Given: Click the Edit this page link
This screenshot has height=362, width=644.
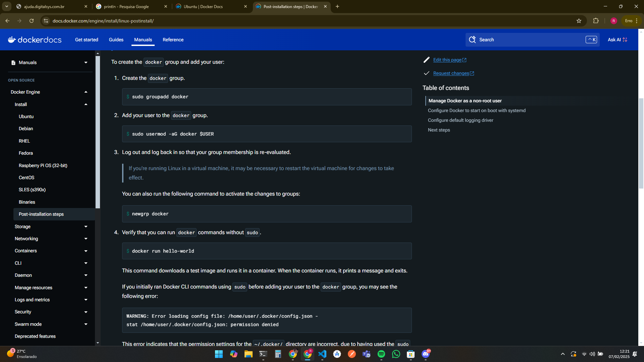Looking at the screenshot, I should click(x=447, y=60).
